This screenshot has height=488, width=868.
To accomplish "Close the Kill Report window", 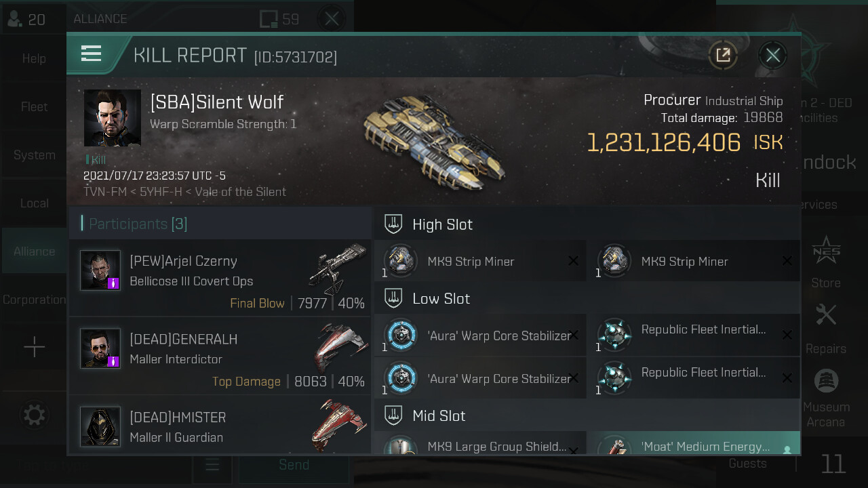I will click(x=773, y=55).
